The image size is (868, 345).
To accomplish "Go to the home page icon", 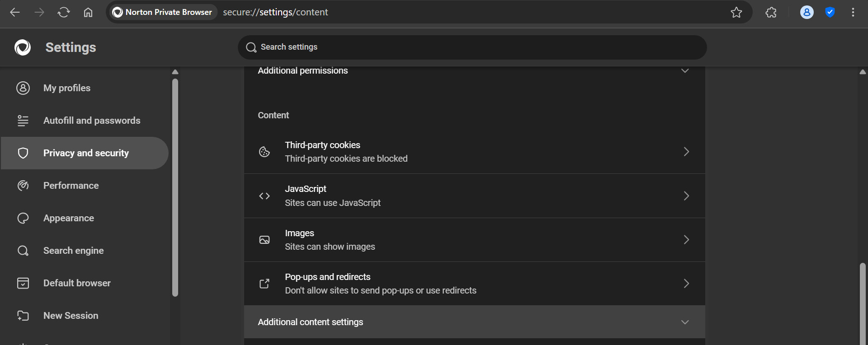I will click(88, 12).
